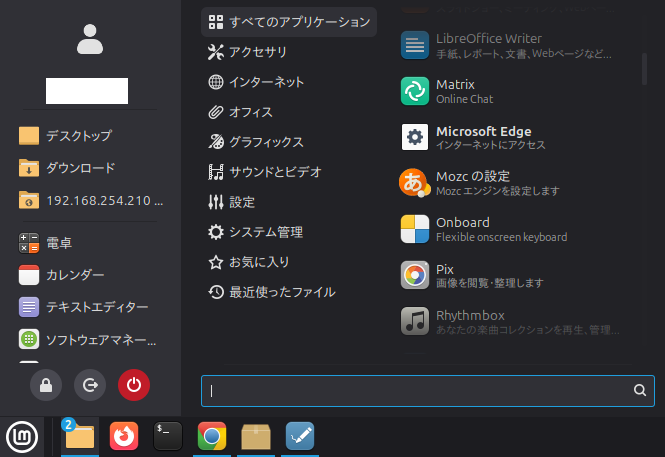Click the lock screen icon
This screenshot has height=457, width=665.
(46, 384)
